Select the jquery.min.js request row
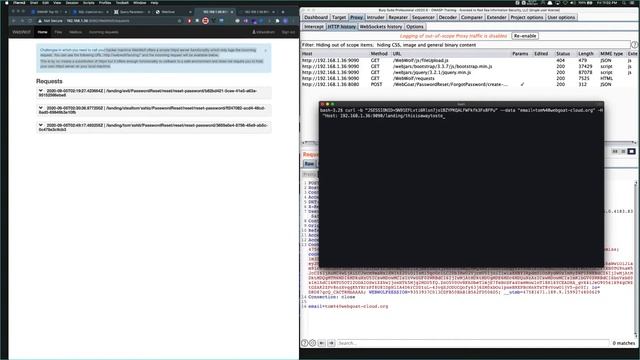This screenshot has height=360, width=640. click(469, 72)
